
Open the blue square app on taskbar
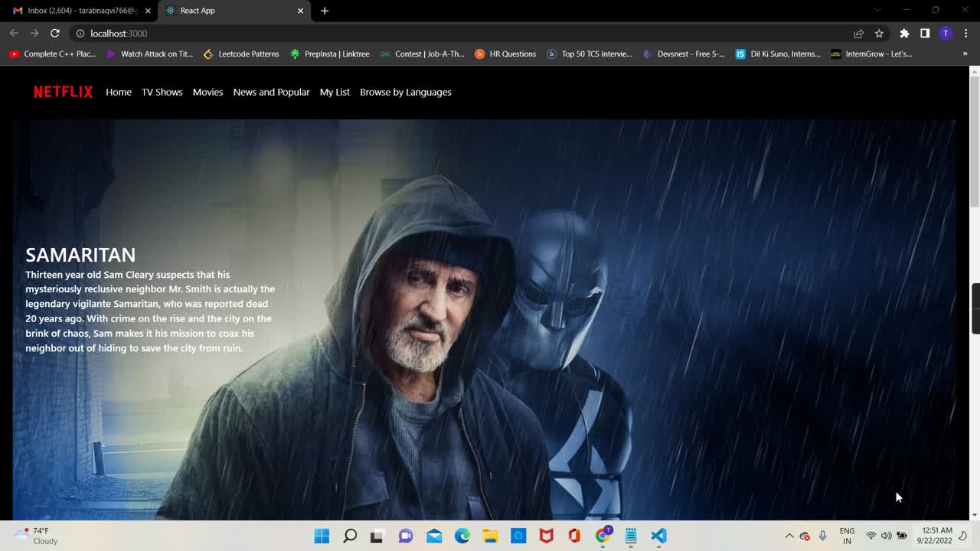pos(518,536)
